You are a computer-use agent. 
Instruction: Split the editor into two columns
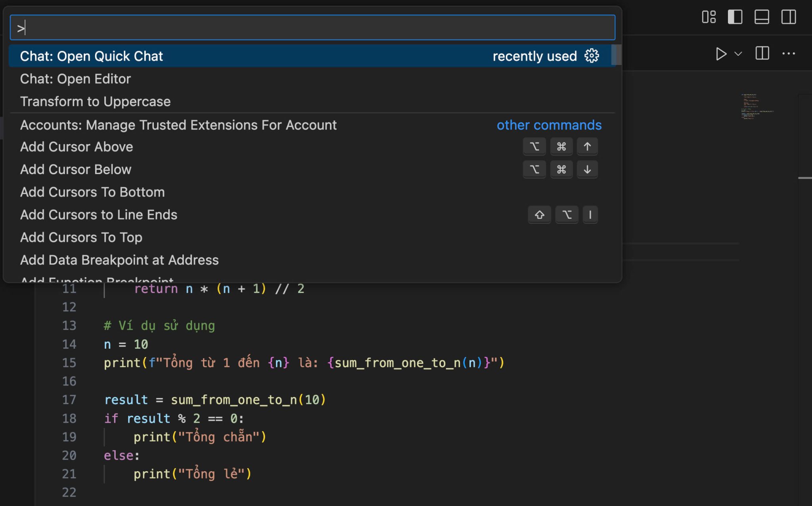tap(761, 54)
